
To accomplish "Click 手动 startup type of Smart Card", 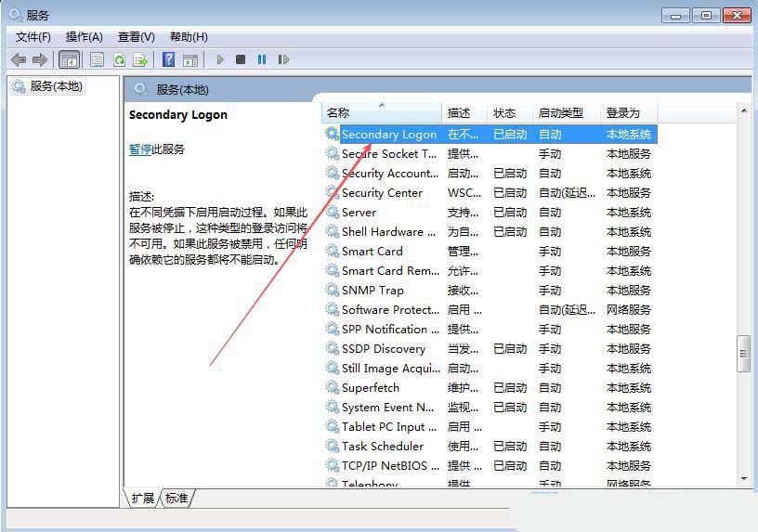I will 550,251.
